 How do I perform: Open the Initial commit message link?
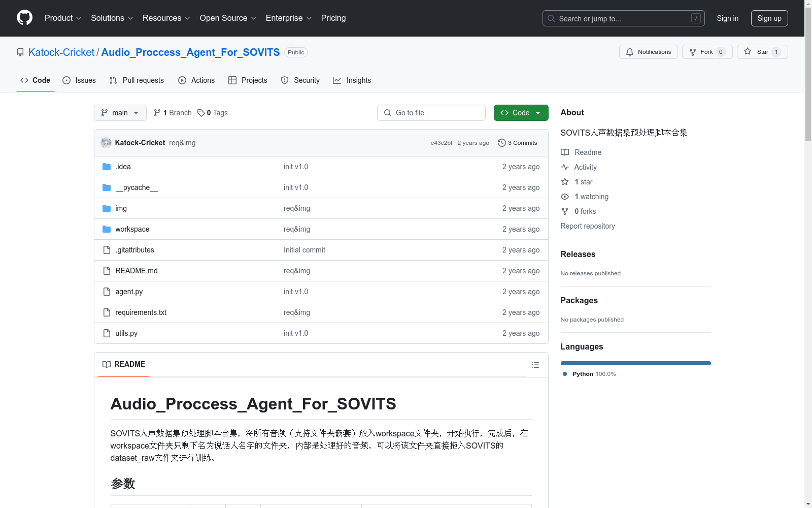pos(304,250)
